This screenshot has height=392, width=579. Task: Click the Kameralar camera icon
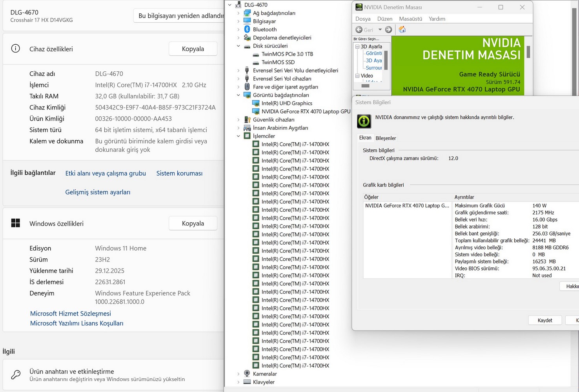(247, 374)
